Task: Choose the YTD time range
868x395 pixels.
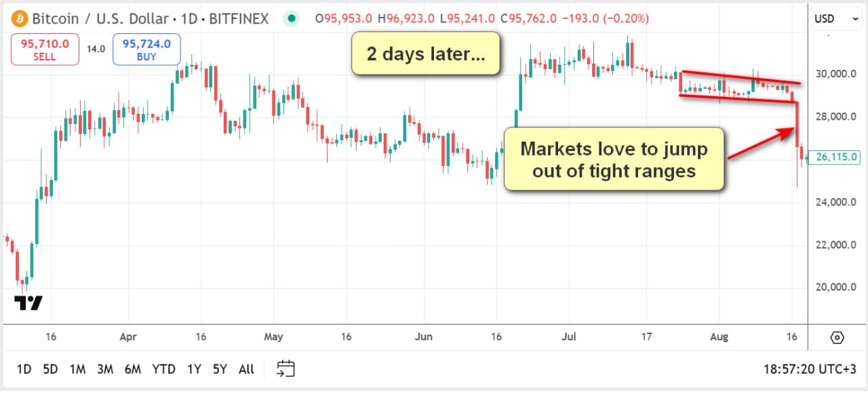Action: pos(163,369)
